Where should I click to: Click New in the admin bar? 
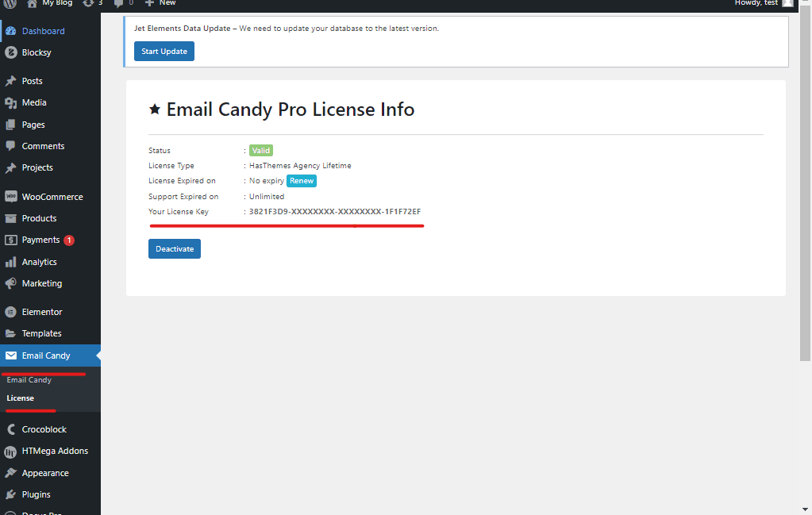[167, 3]
